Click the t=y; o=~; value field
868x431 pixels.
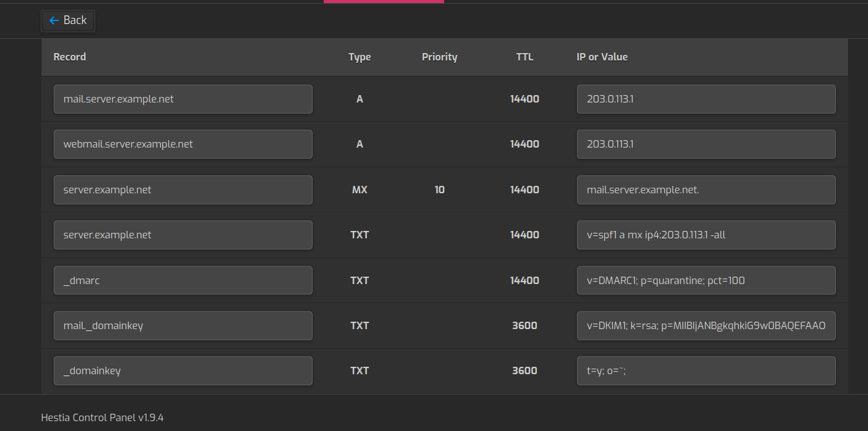[706, 370]
